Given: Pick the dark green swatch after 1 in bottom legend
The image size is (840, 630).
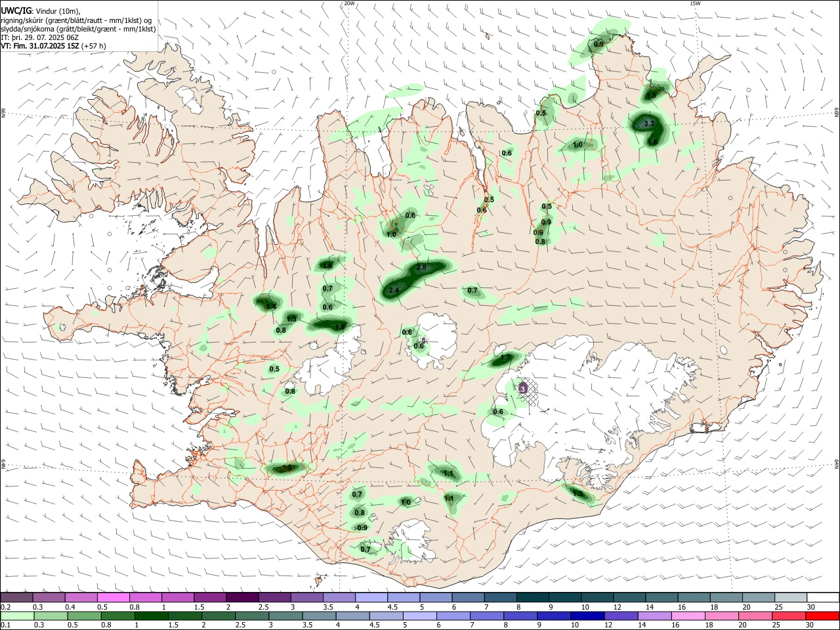Looking at the screenshot, I should 152,616.
